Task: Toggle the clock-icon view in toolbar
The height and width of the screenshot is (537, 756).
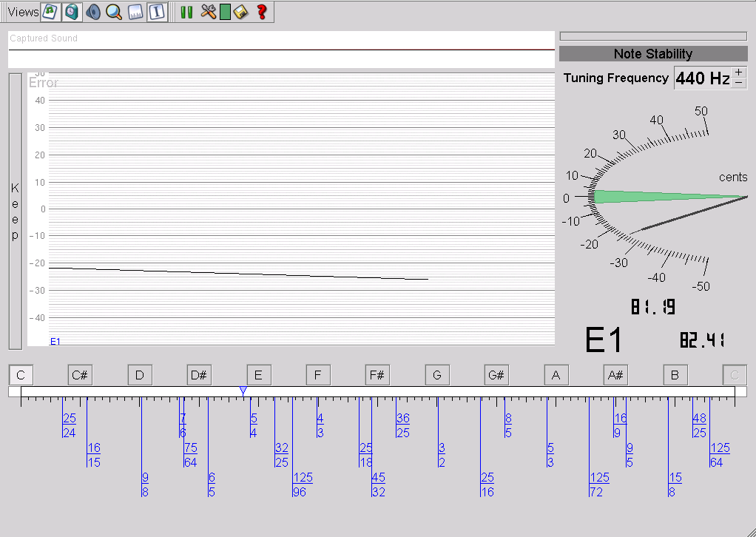Action: (x=71, y=12)
